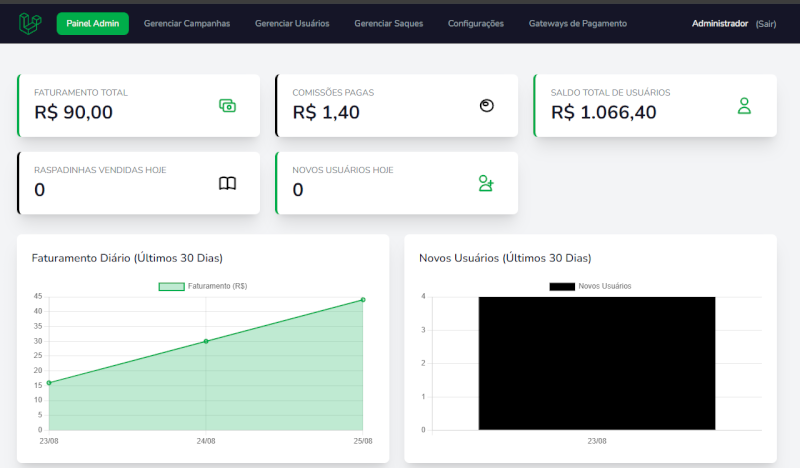
Task: Click the 25/08 axis label
Action: [x=363, y=441]
